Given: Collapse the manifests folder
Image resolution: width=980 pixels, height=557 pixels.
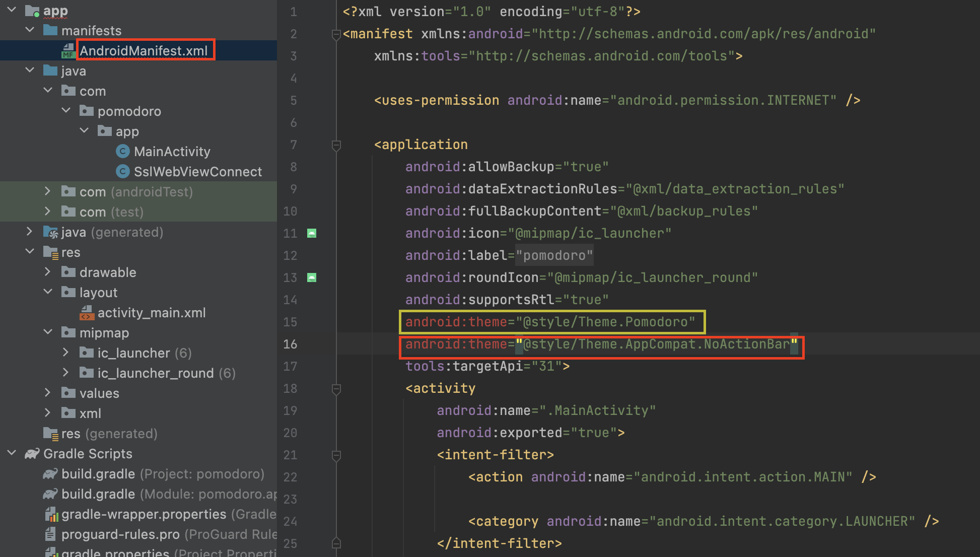Looking at the screenshot, I should click(x=30, y=30).
